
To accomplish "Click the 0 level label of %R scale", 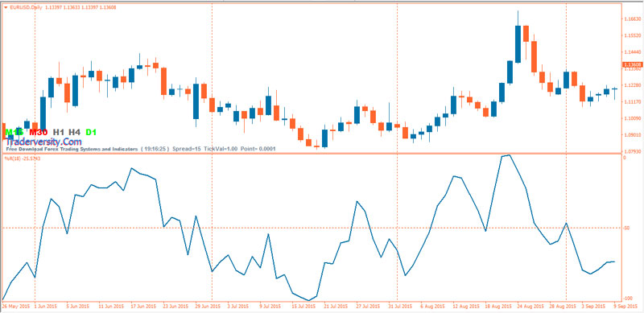I will coord(625,158).
